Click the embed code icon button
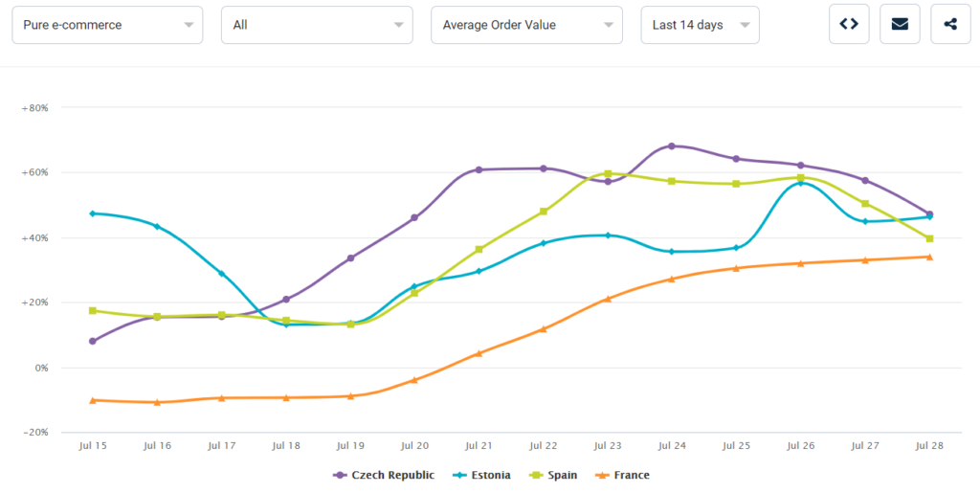The width and height of the screenshot is (980, 493). tap(848, 24)
